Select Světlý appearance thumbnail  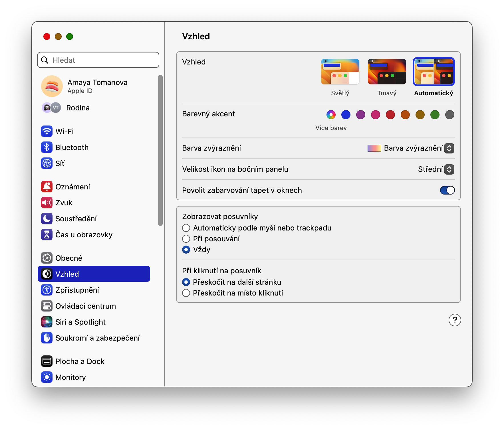point(340,72)
